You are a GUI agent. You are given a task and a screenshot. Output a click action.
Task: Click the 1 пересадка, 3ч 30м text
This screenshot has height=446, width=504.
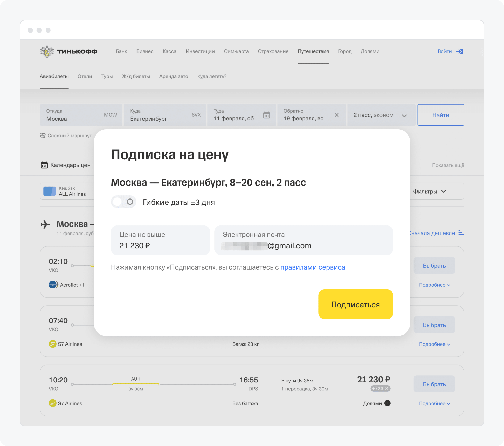(x=305, y=389)
